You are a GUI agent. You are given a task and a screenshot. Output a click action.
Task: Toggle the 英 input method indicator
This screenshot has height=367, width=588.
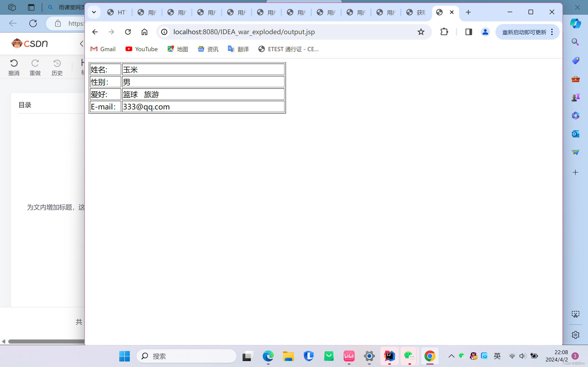[x=497, y=356]
